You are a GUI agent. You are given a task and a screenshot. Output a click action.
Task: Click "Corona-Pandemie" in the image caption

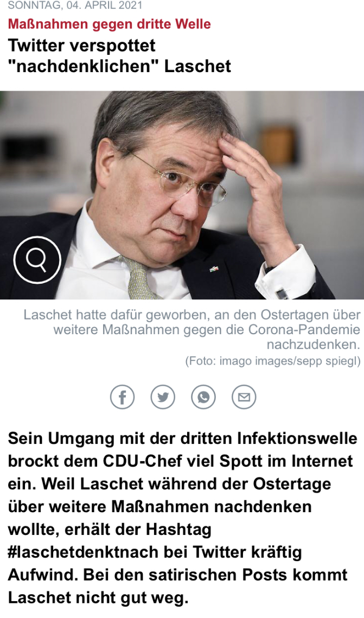[x=304, y=329]
